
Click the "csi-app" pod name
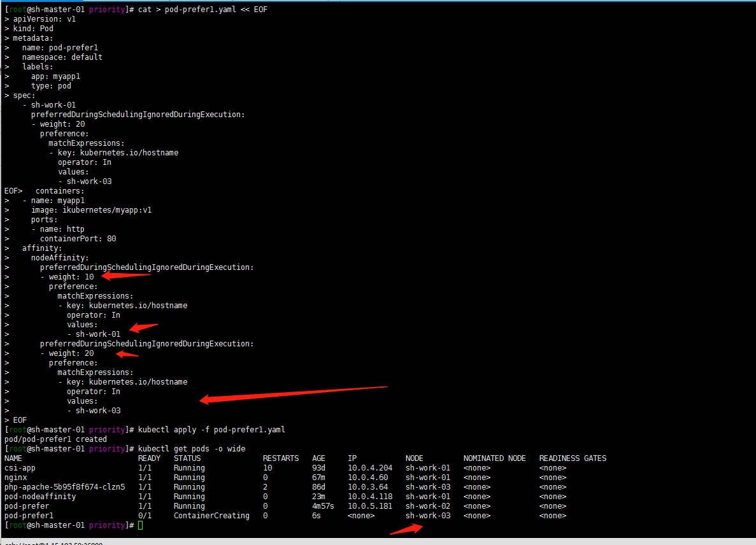pos(20,469)
